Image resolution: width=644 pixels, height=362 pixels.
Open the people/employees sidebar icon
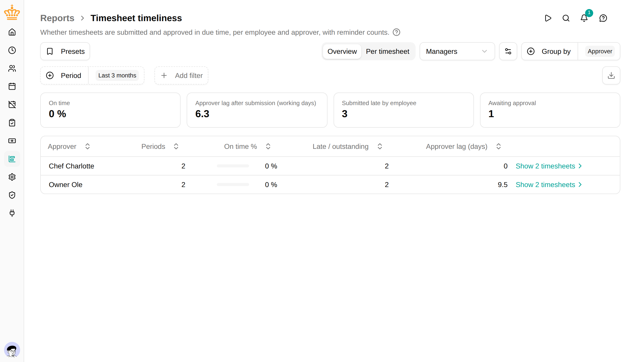(12, 68)
